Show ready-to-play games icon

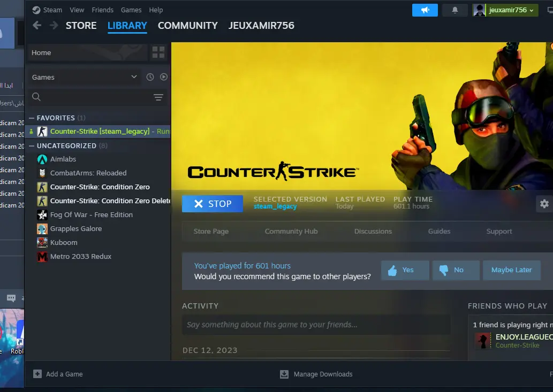pyautogui.click(x=164, y=77)
